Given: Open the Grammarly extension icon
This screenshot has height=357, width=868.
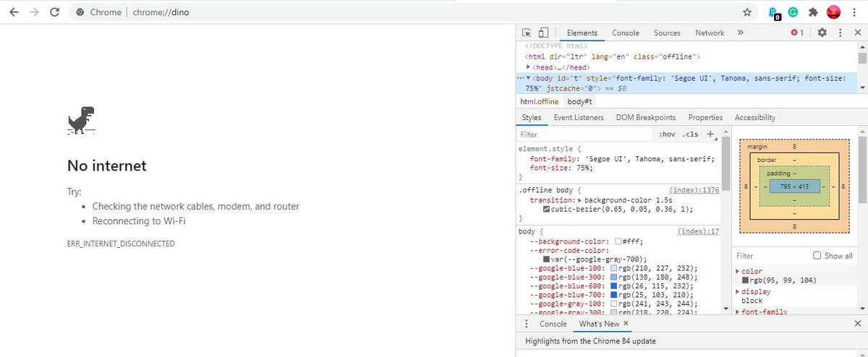Looking at the screenshot, I should point(793,12).
